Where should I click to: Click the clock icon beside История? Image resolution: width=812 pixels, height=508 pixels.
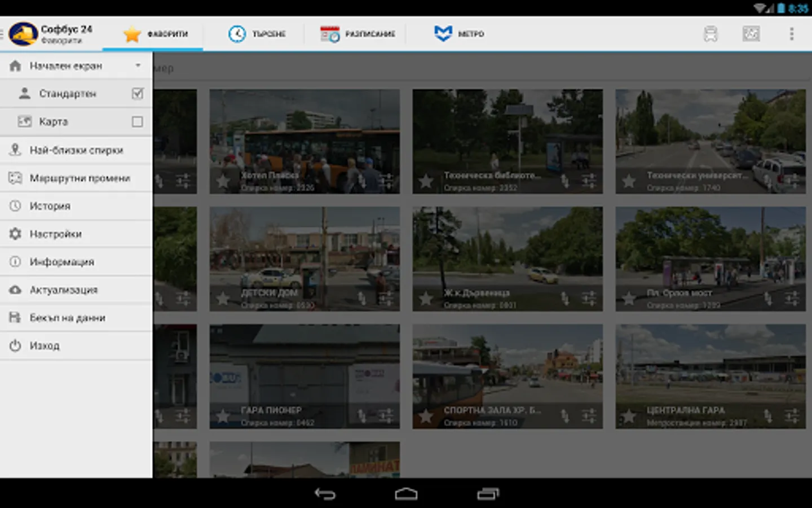(x=16, y=205)
